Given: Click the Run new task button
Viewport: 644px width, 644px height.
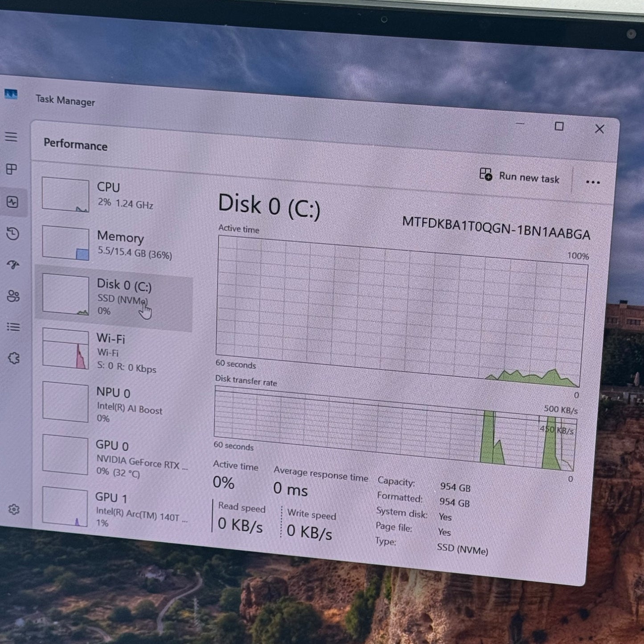Looking at the screenshot, I should coord(520,176).
